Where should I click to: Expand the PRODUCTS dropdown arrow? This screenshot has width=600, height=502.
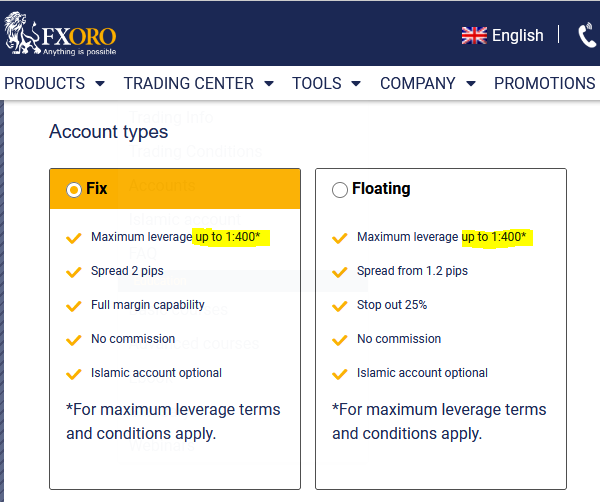100,83
